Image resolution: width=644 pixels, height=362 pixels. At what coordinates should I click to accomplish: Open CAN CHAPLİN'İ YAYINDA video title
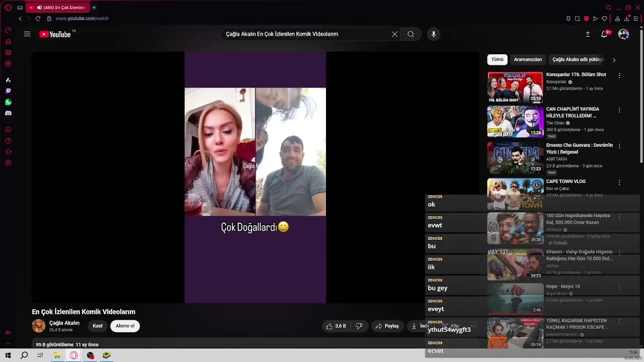(573, 112)
